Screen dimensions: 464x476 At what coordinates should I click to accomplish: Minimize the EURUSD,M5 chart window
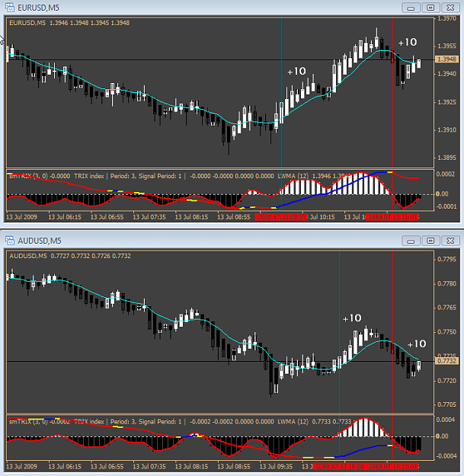click(x=411, y=8)
